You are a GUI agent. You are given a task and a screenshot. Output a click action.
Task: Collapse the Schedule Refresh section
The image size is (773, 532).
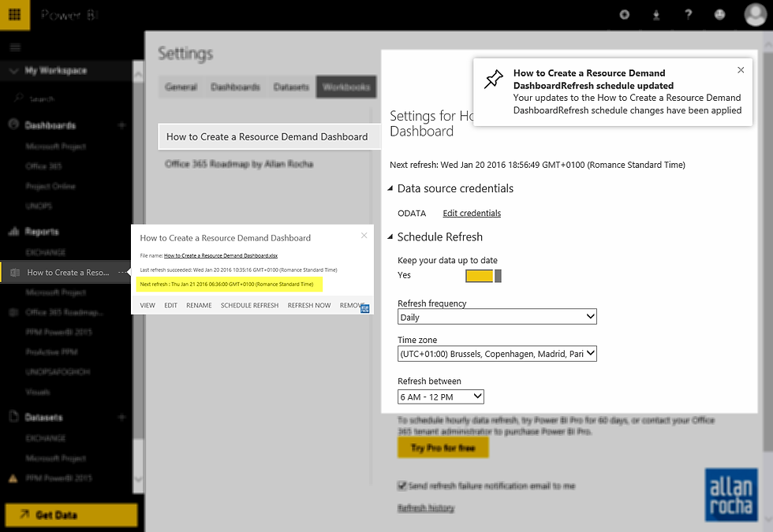pyautogui.click(x=390, y=237)
